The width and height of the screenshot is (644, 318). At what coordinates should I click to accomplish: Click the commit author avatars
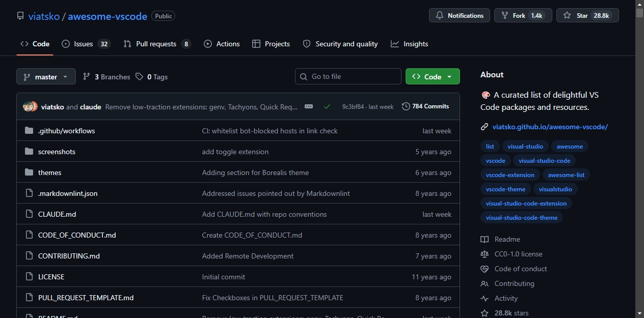point(31,106)
